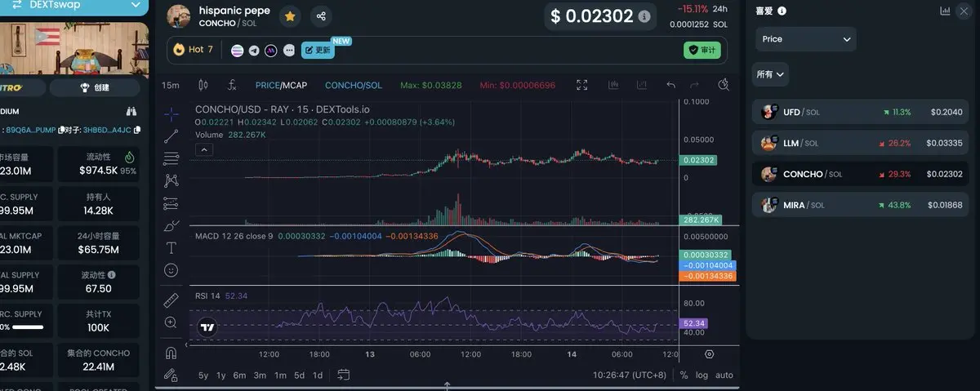980x391 pixels.
Task: Open the Price sort dropdown
Action: coord(805,39)
